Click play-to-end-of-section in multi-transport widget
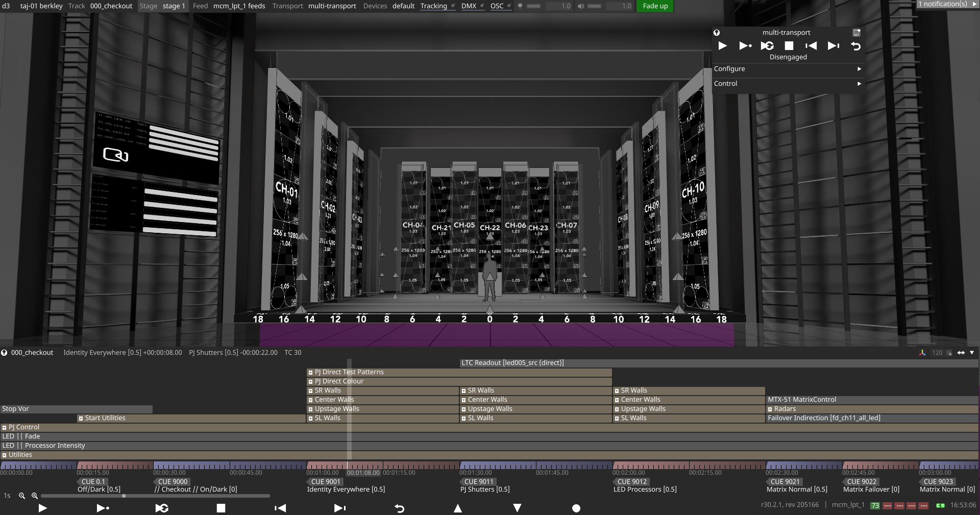Viewport: 980px width, 515px height. [745, 46]
